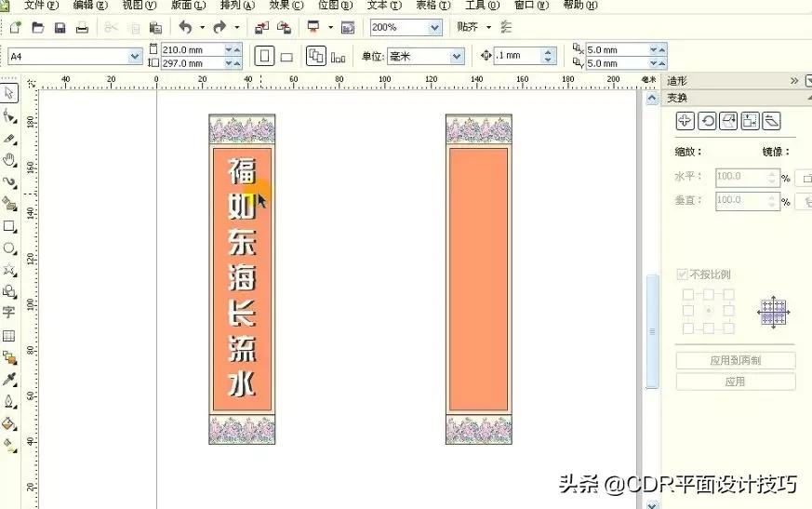812x509 pixels.
Task: Select the Smart fill tool
Action: point(9,204)
